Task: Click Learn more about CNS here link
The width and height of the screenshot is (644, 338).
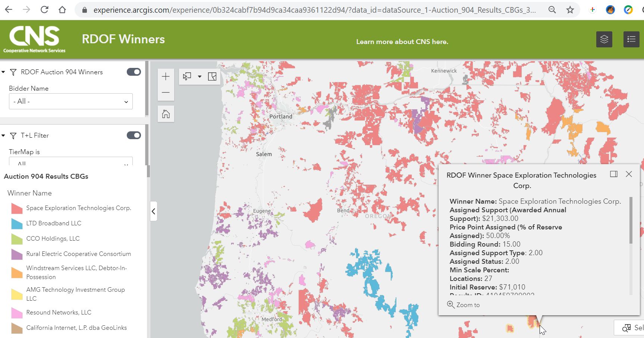Action: click(x=402, y=42)
